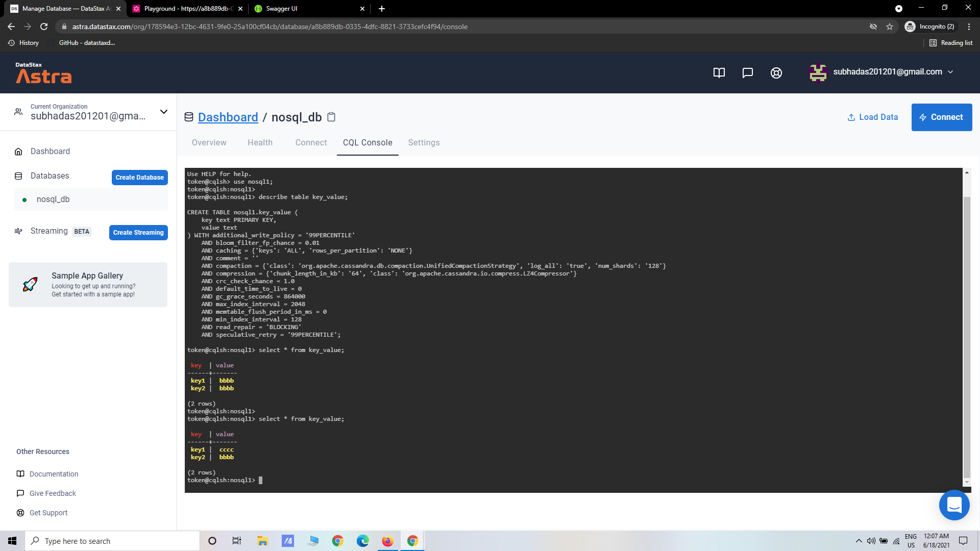Click the Connect button
Viewport: 980px width, 551px height.
point(942,117)
